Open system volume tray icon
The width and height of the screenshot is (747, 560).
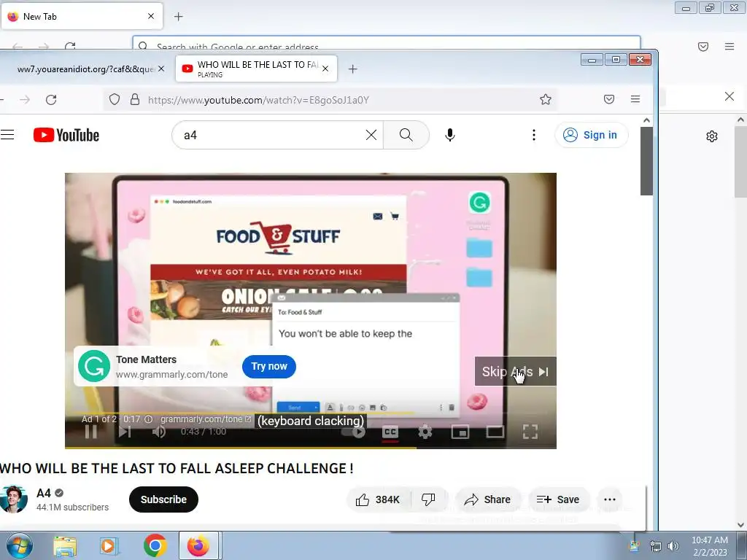point(673,546)
